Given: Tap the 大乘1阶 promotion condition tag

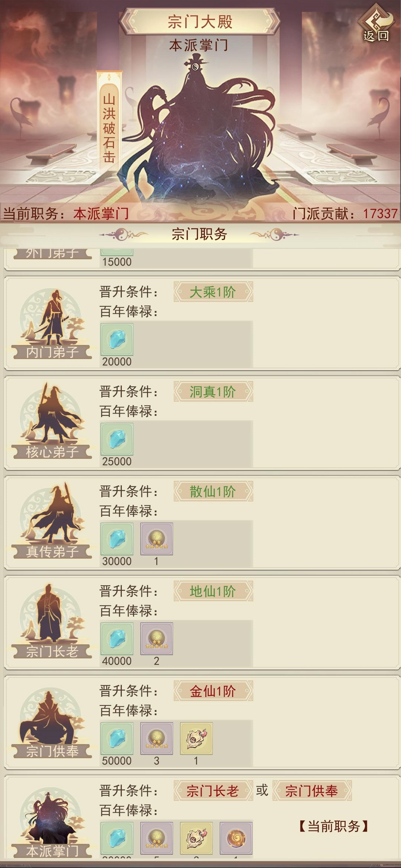Looking at the screenshot, I should (213, 292).
